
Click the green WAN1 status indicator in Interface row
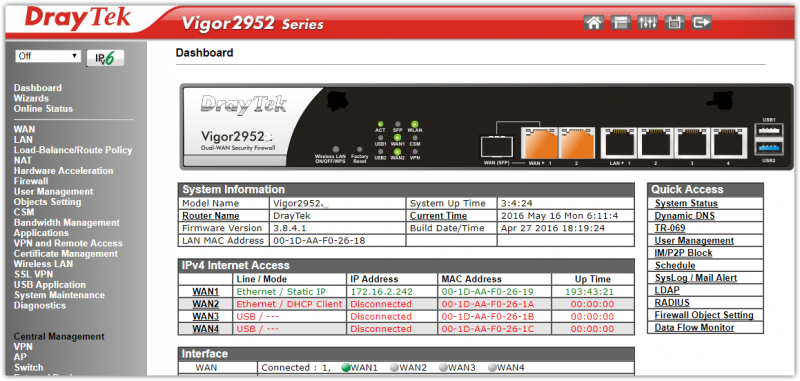tap(346, 368)
